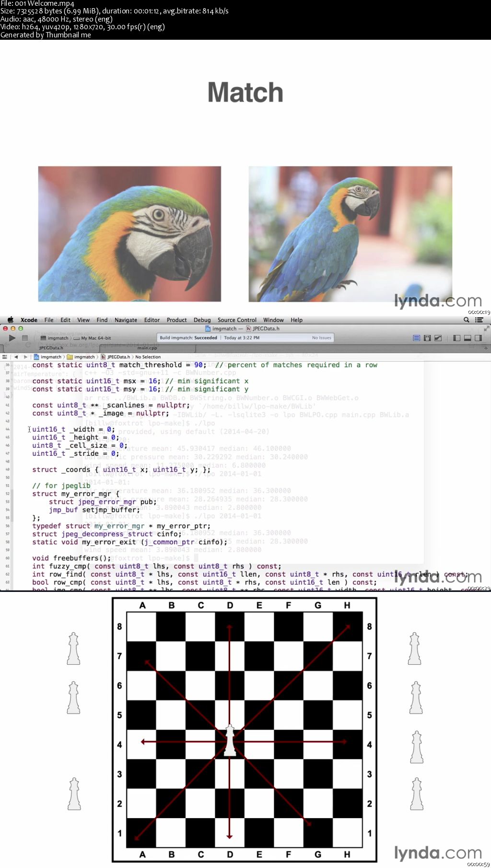Click the Today at 3:22 PM timestamp
This screenshot has width=491, height=868.
(x=242, y=338)
